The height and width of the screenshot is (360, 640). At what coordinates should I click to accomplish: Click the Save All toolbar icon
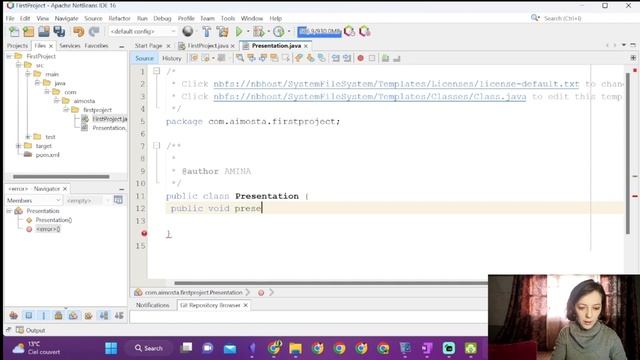pos(59,31)
